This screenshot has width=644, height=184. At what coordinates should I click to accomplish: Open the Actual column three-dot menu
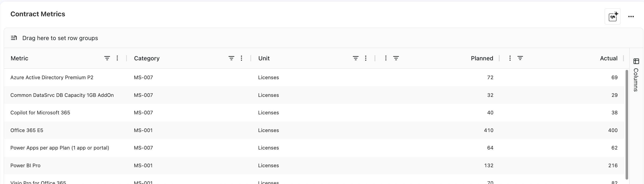pos(510,58)
